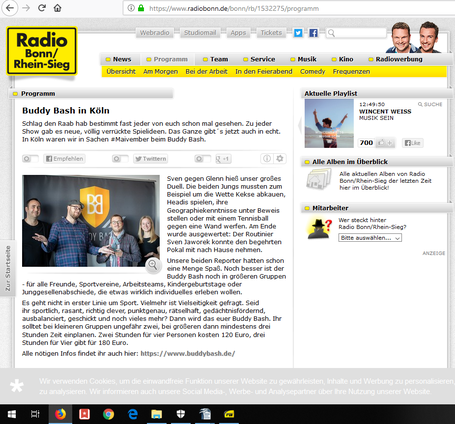Image resolution: width=455 pixels, height=424 pixels.
Task: Open Windows Security shield in taskbar
Action: 180,414
